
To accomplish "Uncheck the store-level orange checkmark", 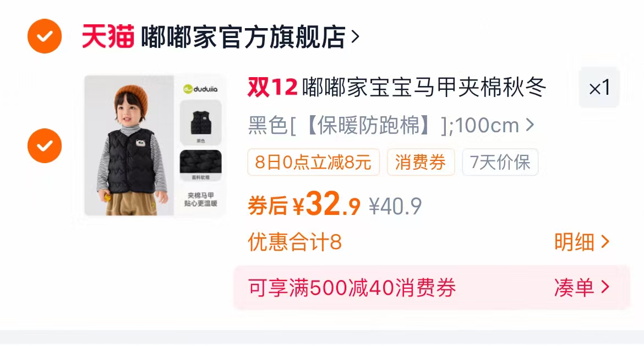I will (45, 36).
